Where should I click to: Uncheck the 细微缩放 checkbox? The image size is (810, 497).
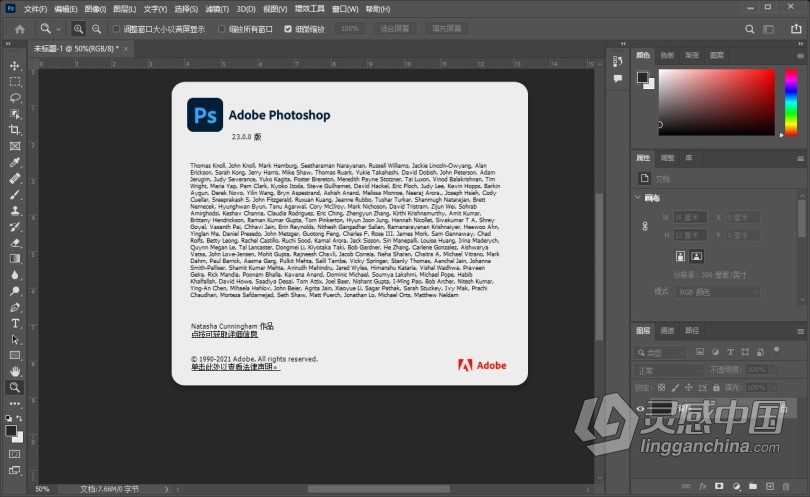point(288,29)
